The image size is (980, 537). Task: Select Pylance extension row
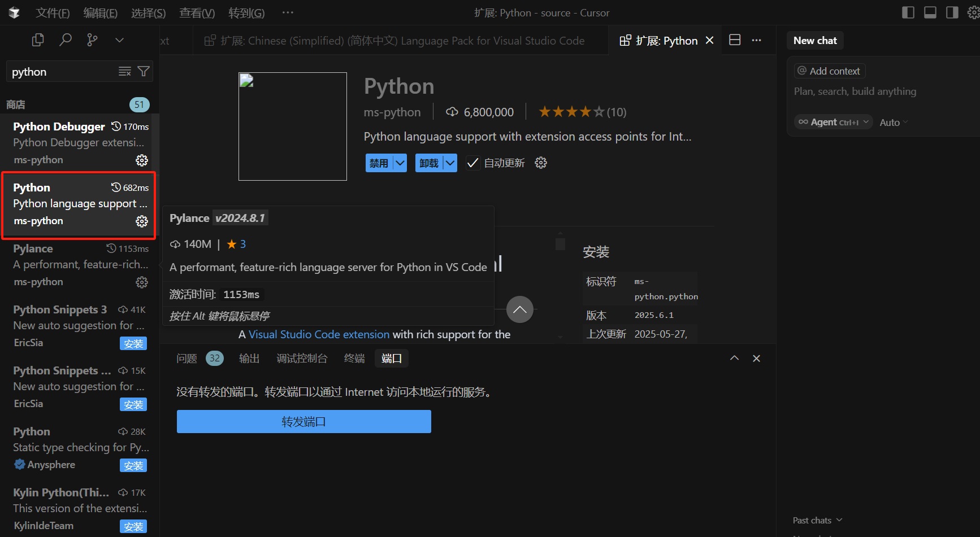click(x=80, y=265)
